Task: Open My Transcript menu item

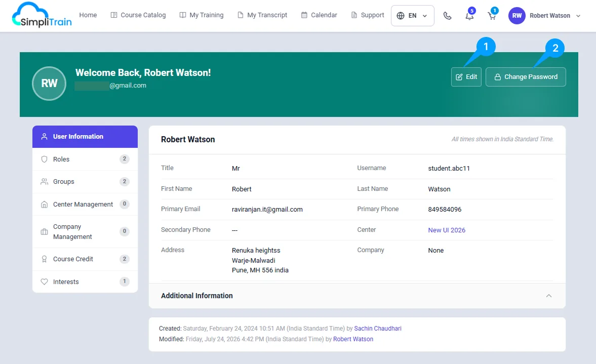Action: tap(262, 15)
